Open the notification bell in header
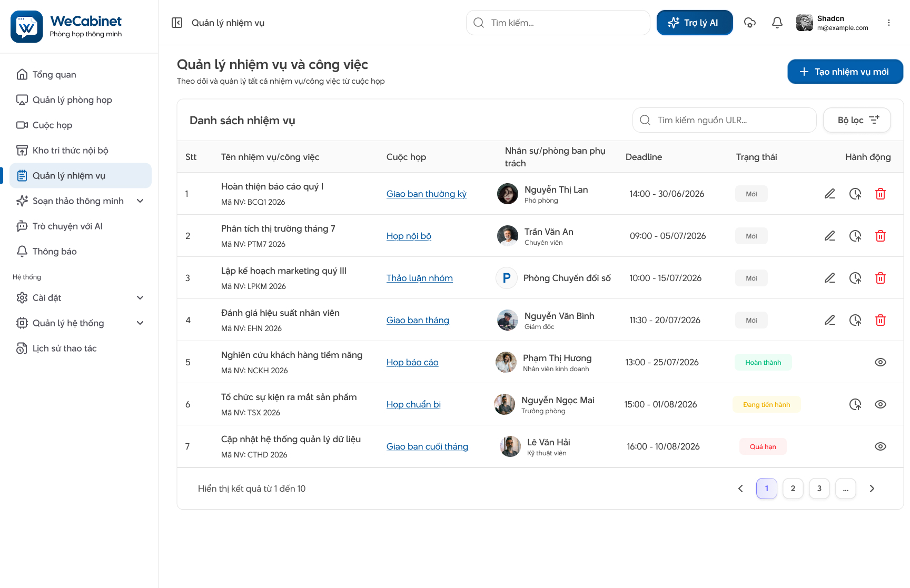Viewport: 910px width, 588px height. (777, 23)
